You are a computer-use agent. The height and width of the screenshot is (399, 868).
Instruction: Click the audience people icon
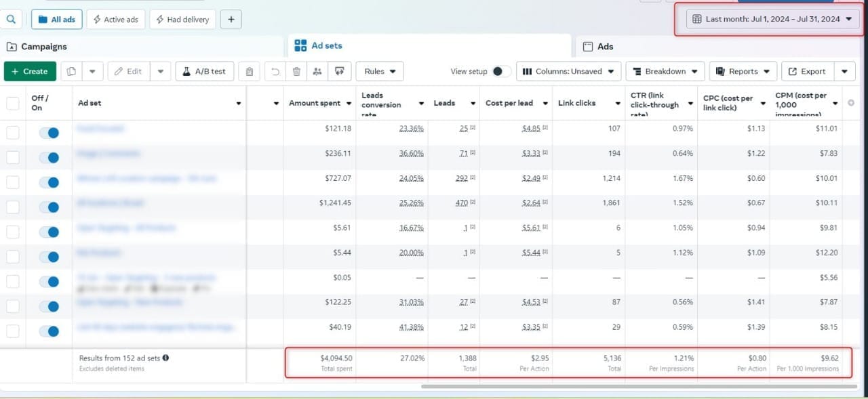click(317, 71)
